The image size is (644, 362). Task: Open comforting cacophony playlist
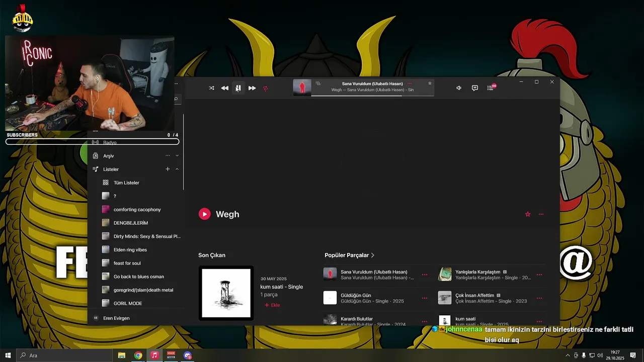(136, 209)
